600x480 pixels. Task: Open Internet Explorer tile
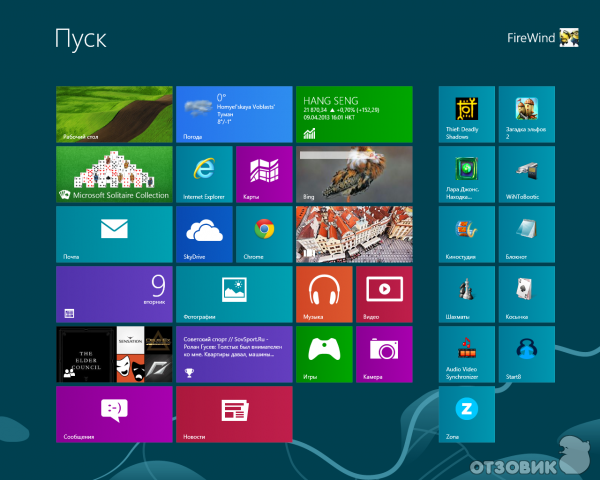click(204, 174)
